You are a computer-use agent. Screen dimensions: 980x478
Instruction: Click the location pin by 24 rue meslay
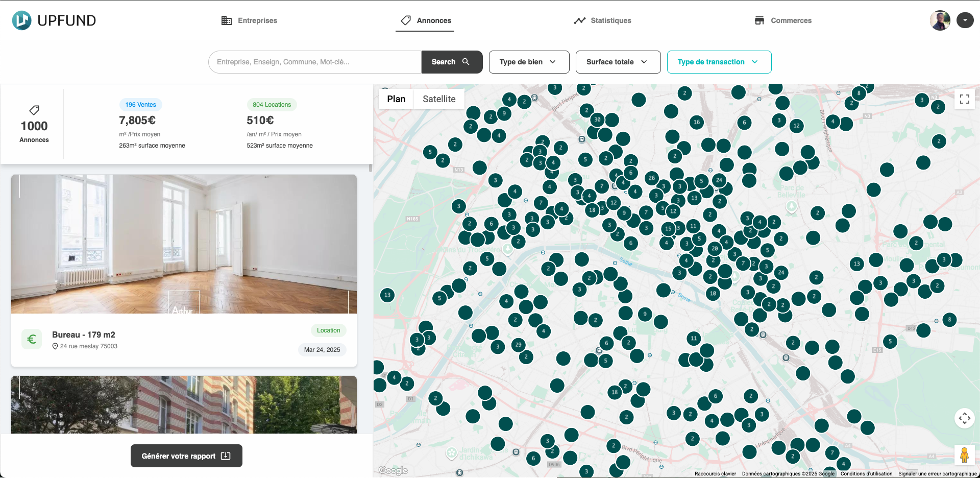(x=55, y=346)
